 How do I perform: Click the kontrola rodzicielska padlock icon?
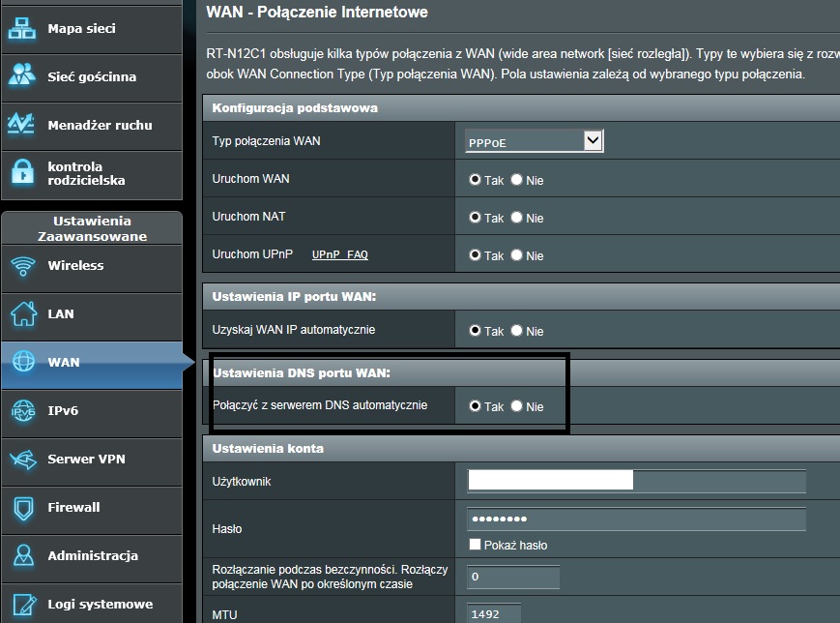tap(22, 171)
